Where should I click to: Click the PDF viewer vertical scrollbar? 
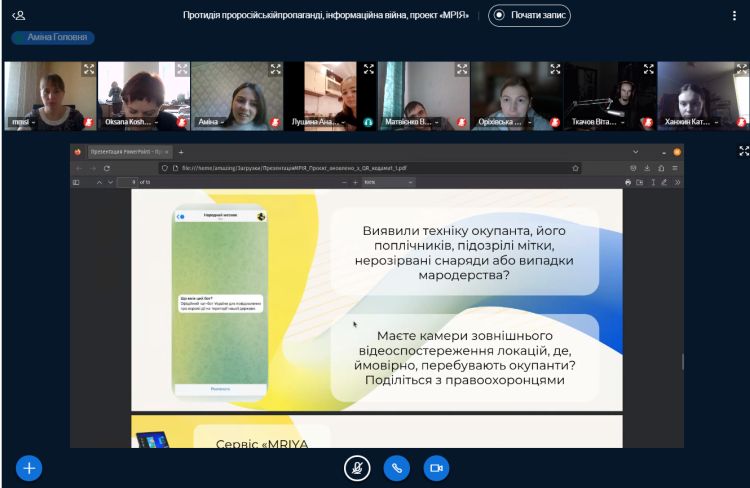(683, 360)
